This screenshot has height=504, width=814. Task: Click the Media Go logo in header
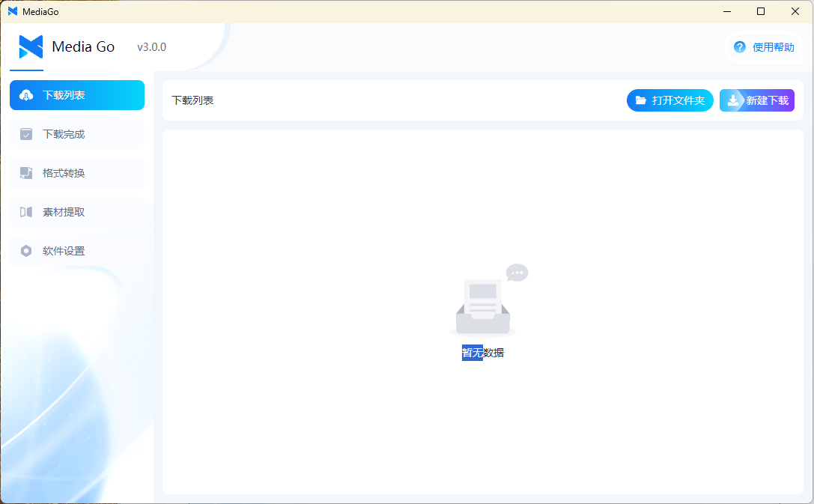pyautogui.click(x=31, y=47)
